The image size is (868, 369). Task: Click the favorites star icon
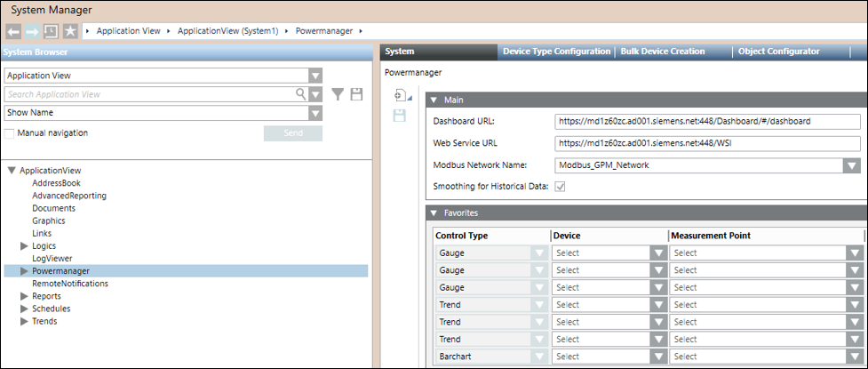point(70,31)
